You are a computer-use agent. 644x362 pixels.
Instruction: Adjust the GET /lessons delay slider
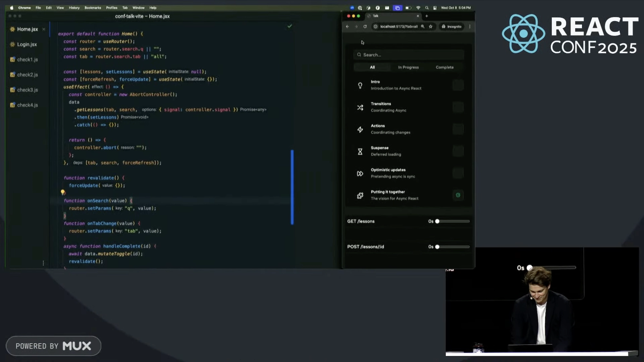437,221
